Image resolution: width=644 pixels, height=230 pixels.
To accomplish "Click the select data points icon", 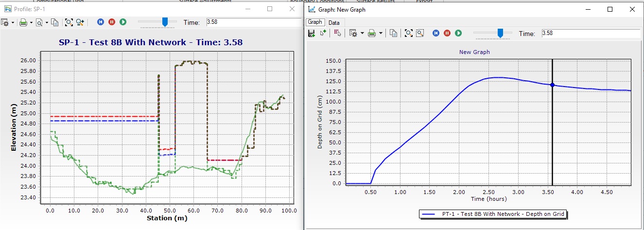I will pos(338,33).
